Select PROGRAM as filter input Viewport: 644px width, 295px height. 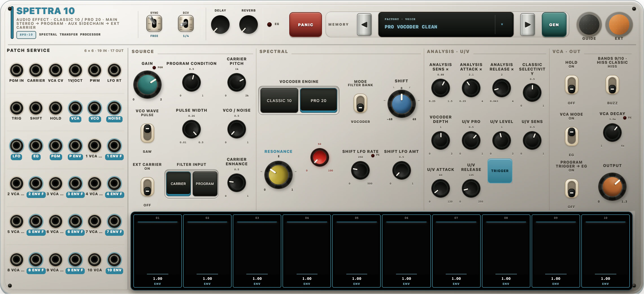205,184
